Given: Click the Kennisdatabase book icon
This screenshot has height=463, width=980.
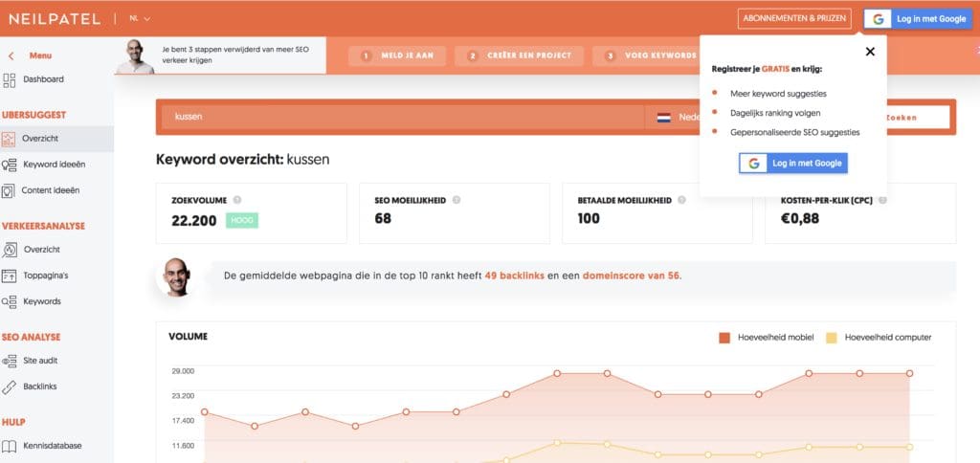Looking at the screenshot, I should coord(9,446).
